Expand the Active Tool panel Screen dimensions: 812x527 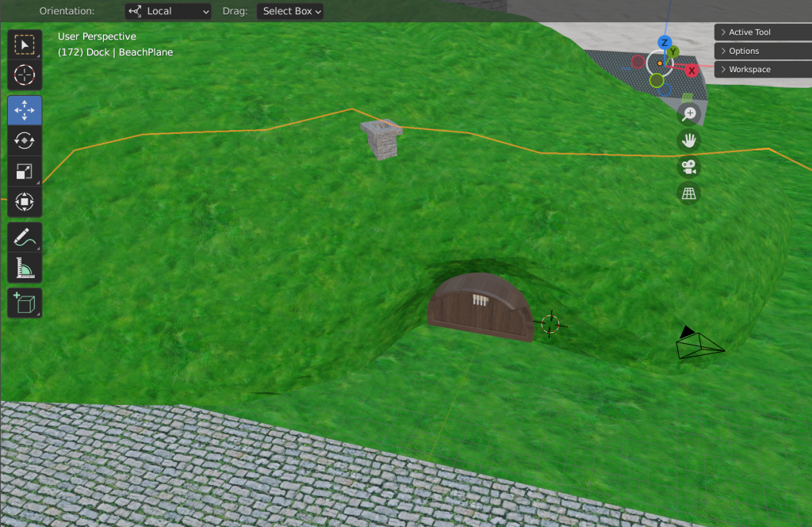tap(763, 32)
